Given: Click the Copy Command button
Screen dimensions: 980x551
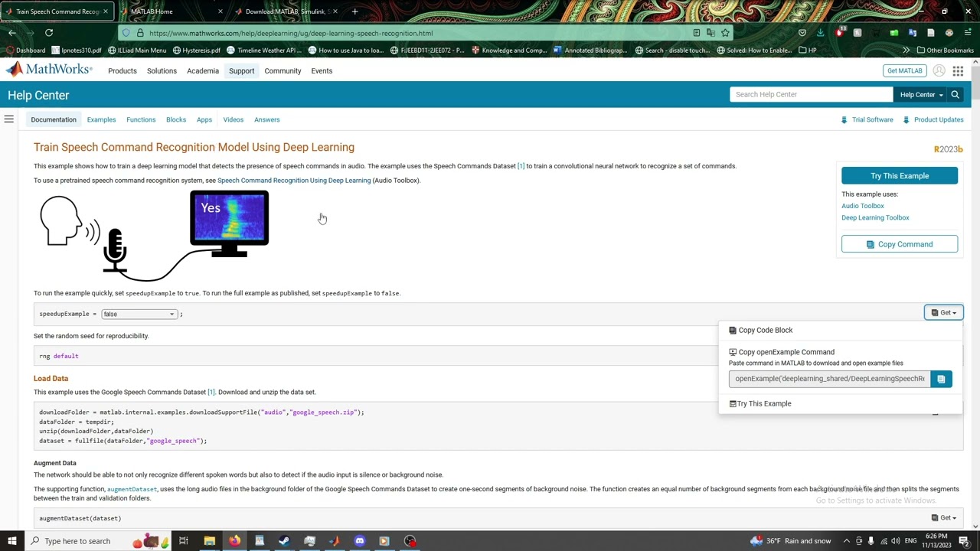Looking at the screenshot, I should (900, 244).
